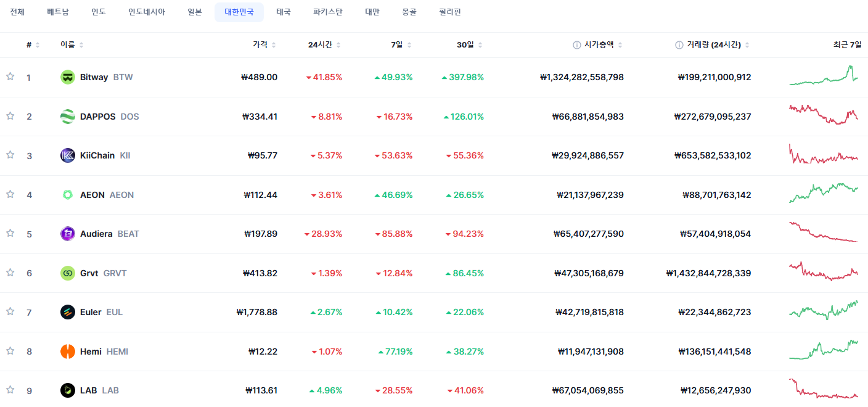Toggle the watchlist star for AEON
The image size is (868, 407).
[x=10, y=194]
